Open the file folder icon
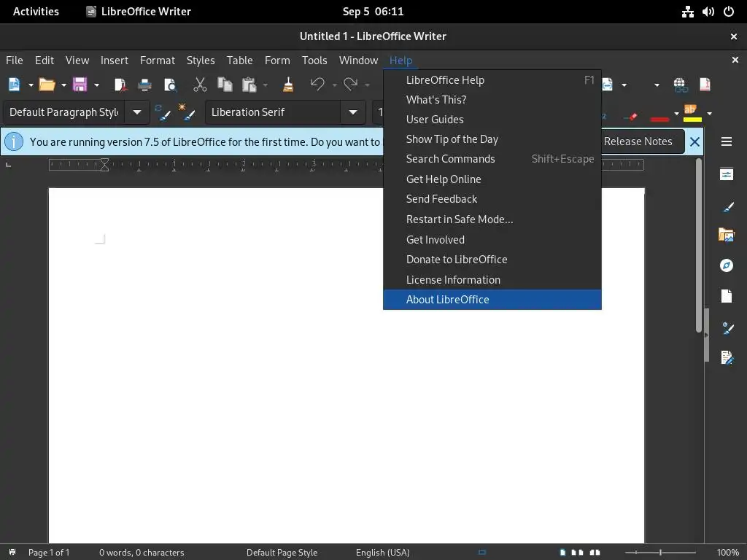 pyautogui.click(x=47, y=85)
